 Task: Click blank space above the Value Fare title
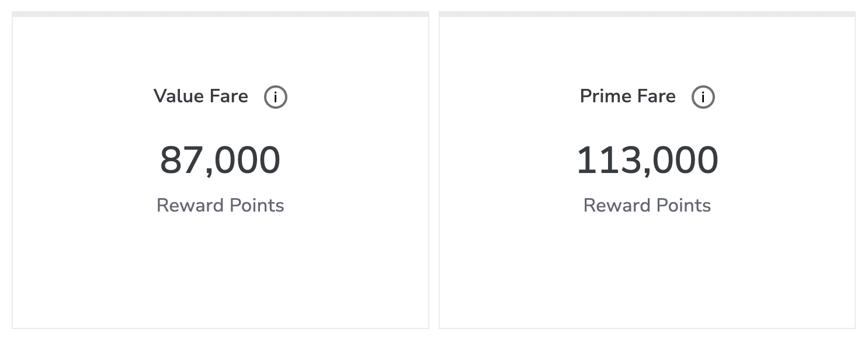pyautogui.click(x=220, y=50)
